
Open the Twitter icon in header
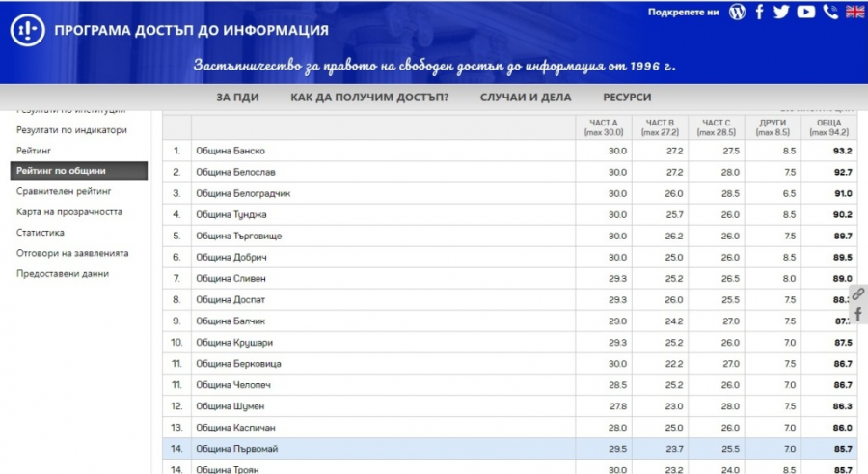[781, 12]
